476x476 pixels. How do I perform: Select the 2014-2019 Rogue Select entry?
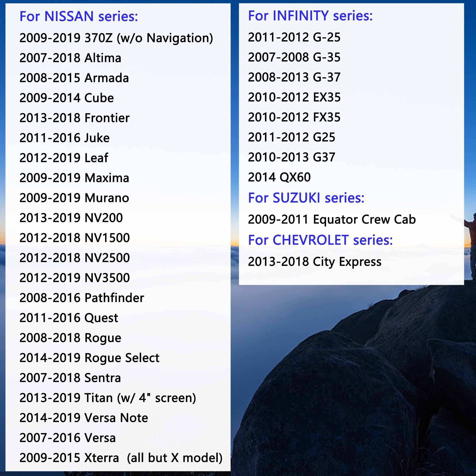click(x=89, y=358)
